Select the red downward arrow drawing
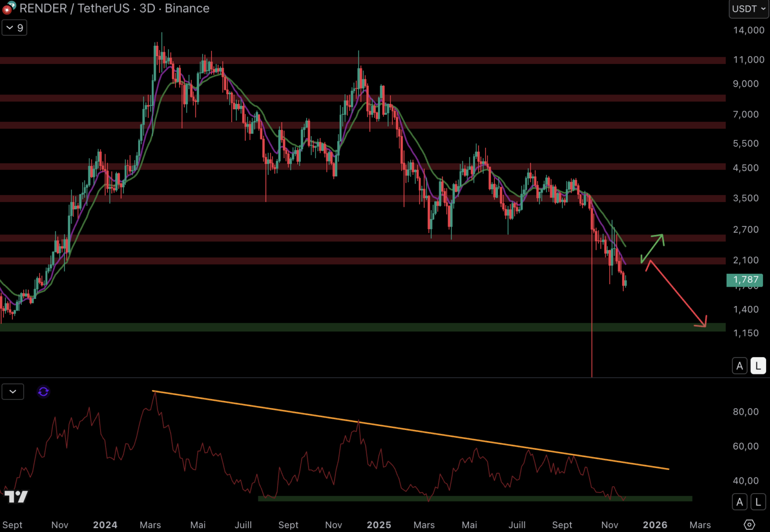Image resolution: width=770 pixels, height=532 pixels. [x=677, y=294]
